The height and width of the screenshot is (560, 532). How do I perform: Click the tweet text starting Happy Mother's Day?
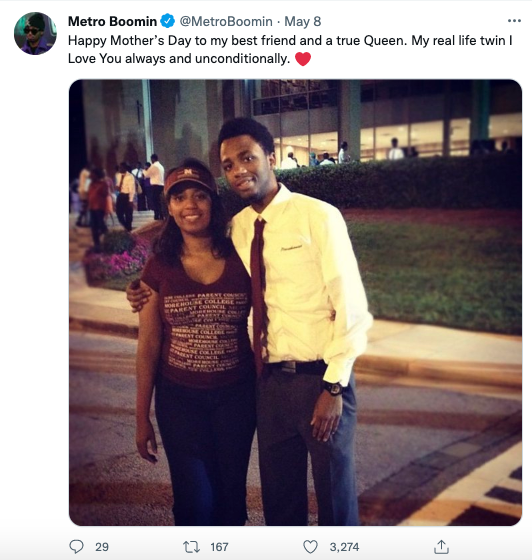pyautogui.click(x=290, y=49)
